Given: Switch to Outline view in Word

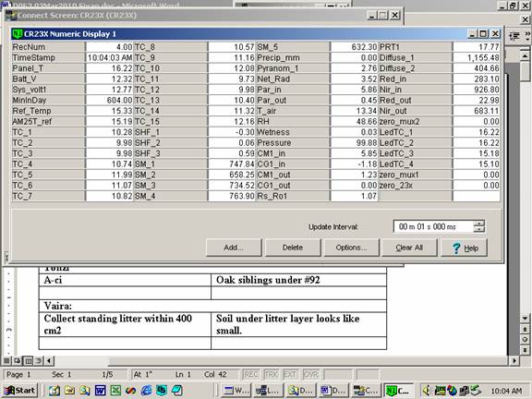Looking at the screenshot, I should (x=39, y=360).
